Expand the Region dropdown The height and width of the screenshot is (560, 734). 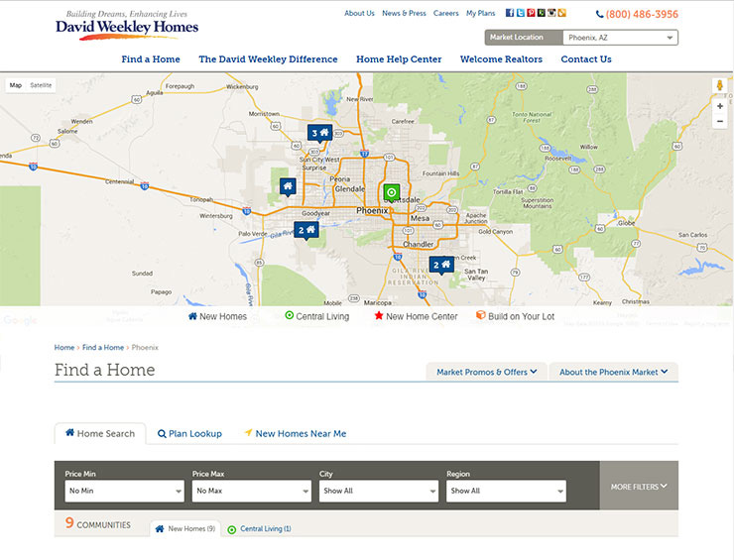tap(505, 491)
